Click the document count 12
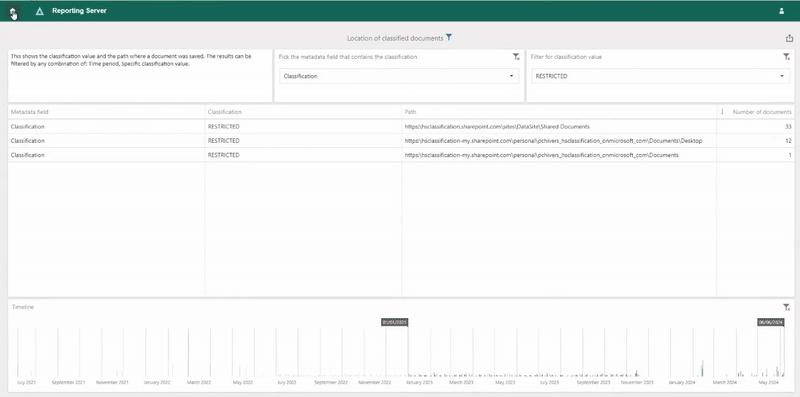The height and width of the screenshot is (397, 800). pos(788,141)
